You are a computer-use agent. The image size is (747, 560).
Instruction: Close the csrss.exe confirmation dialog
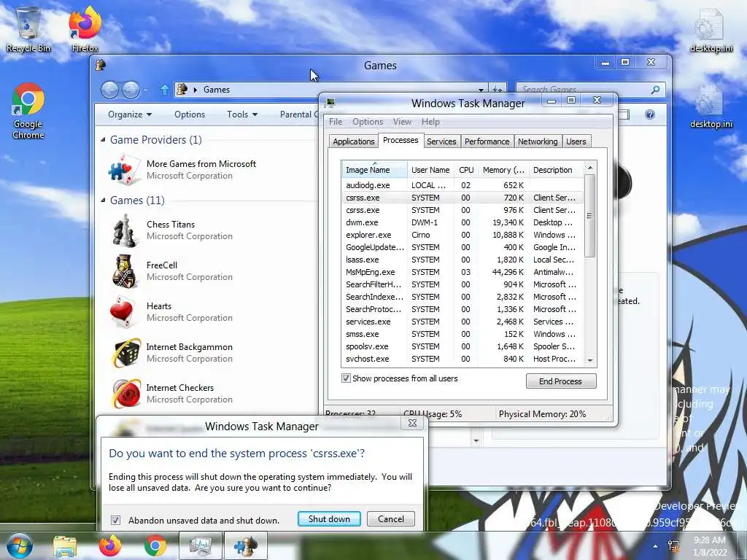tap(412, 423)
